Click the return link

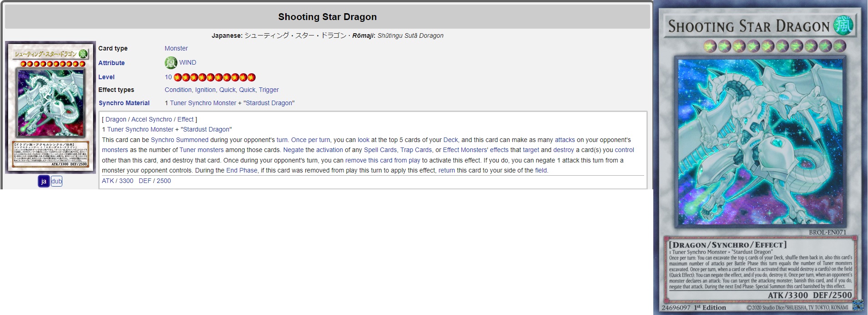click(x=447, y=170)
